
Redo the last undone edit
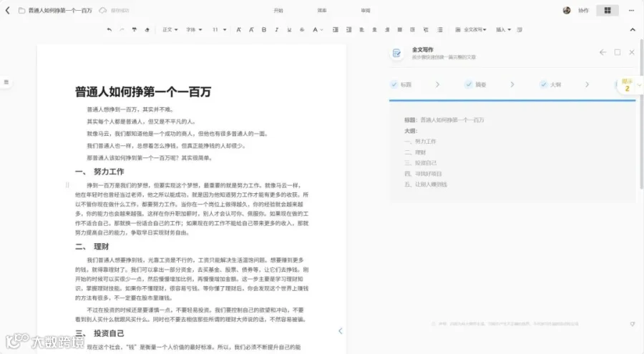[x=122, y=29]
